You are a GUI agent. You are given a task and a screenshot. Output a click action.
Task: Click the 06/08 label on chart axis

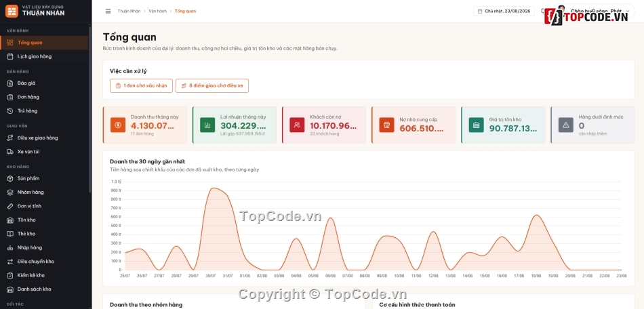(x=330, y=276)
